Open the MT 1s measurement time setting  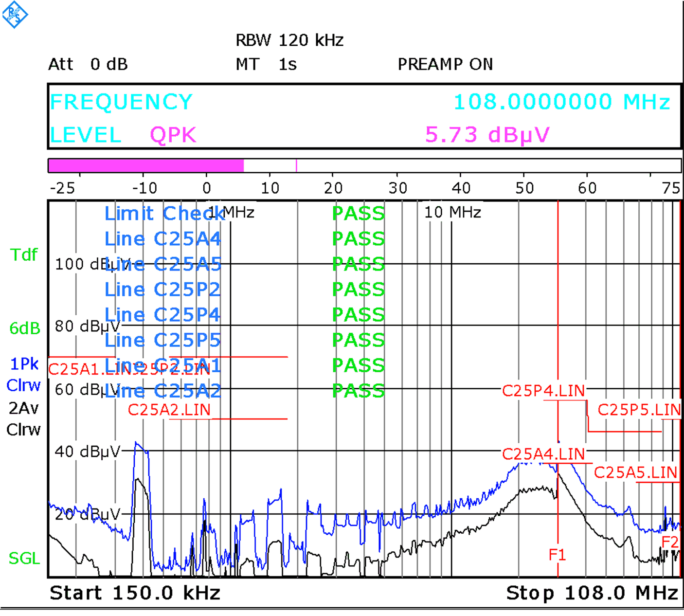click(267, 64)
